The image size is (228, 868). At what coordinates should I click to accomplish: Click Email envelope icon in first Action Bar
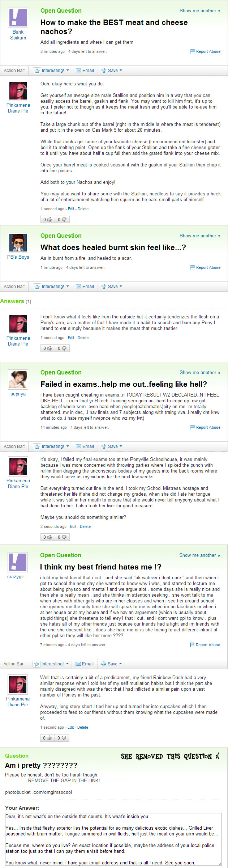78,71
